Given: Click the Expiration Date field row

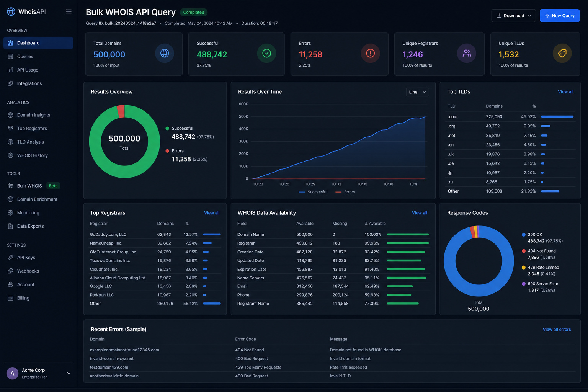Looking at the screenshot, I should pyautogui.click(x=333, y=269).
